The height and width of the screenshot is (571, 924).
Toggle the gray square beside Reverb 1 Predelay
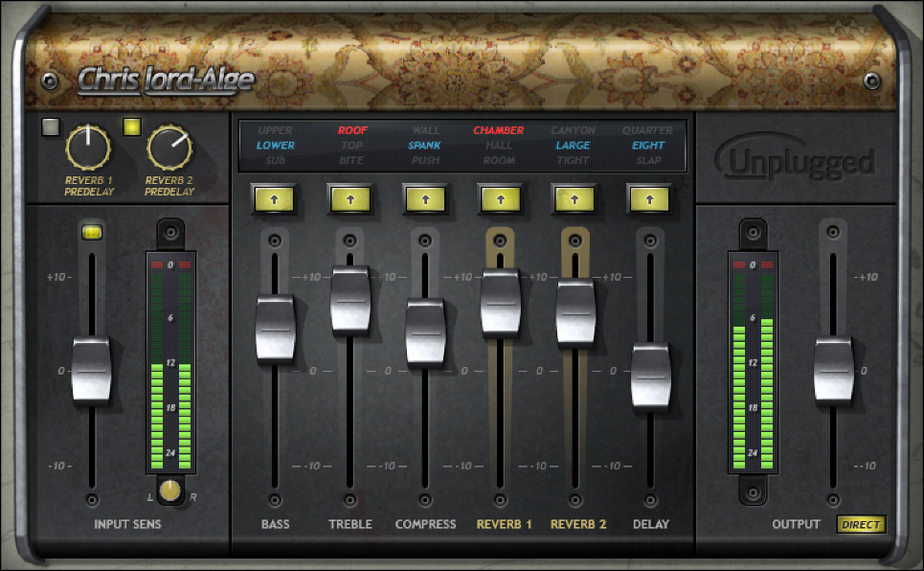pyautogui.click(x=50, y=126)
